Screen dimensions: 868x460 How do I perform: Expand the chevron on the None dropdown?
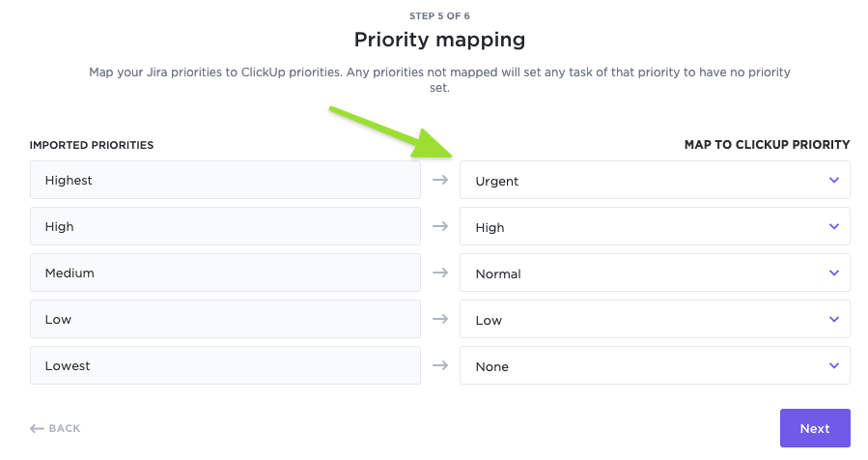(x=834, y=365)
